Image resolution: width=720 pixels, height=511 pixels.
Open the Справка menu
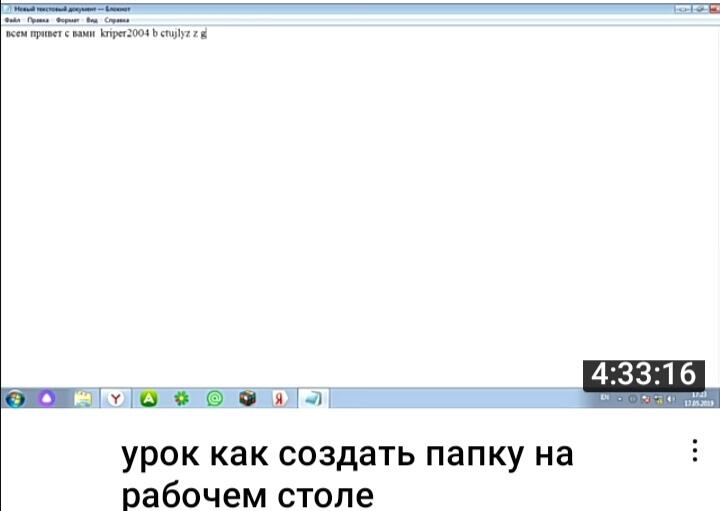[x=117, y=20]
